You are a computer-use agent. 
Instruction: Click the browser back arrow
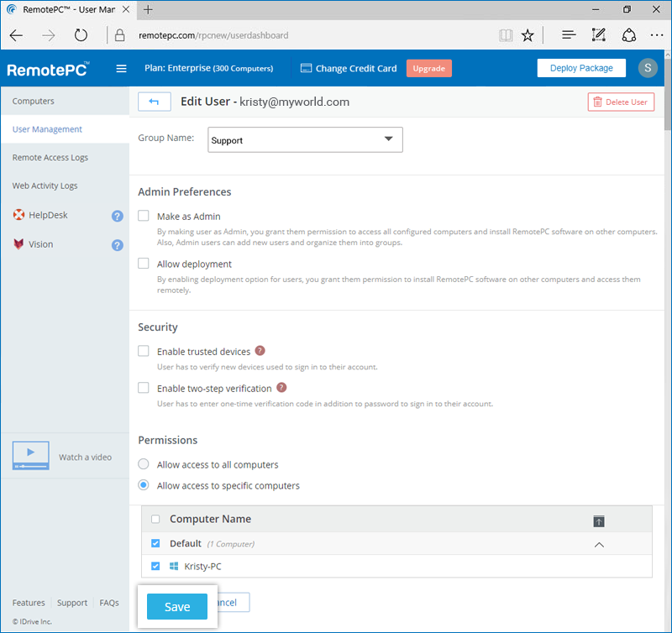(x=16, y=35)
